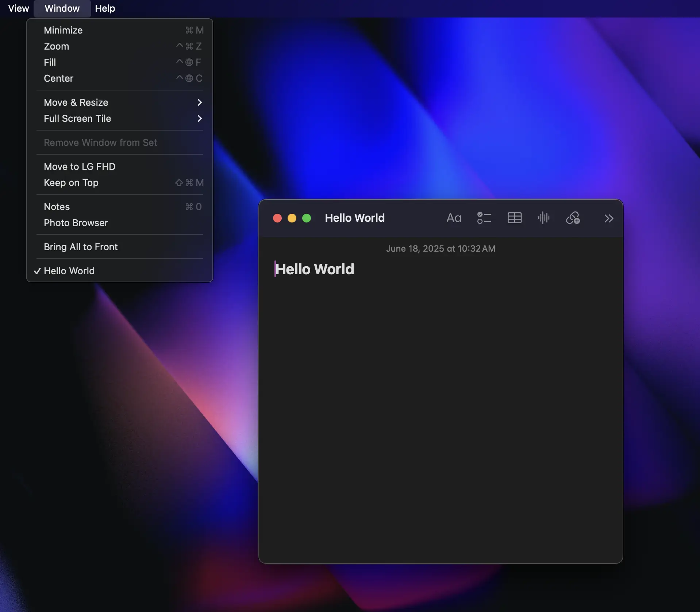Toggle Keep on Top for the window
This screenshot has width=700, height=612.
click(x=71, y=183)
